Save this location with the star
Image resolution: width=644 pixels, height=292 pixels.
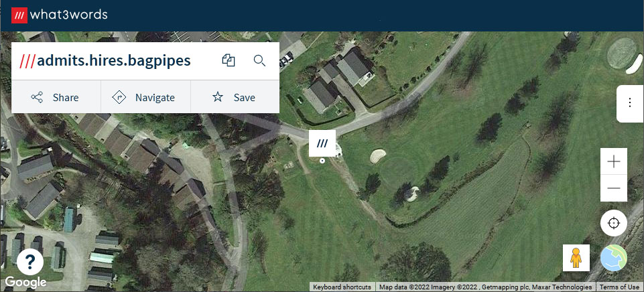point(235,97)
